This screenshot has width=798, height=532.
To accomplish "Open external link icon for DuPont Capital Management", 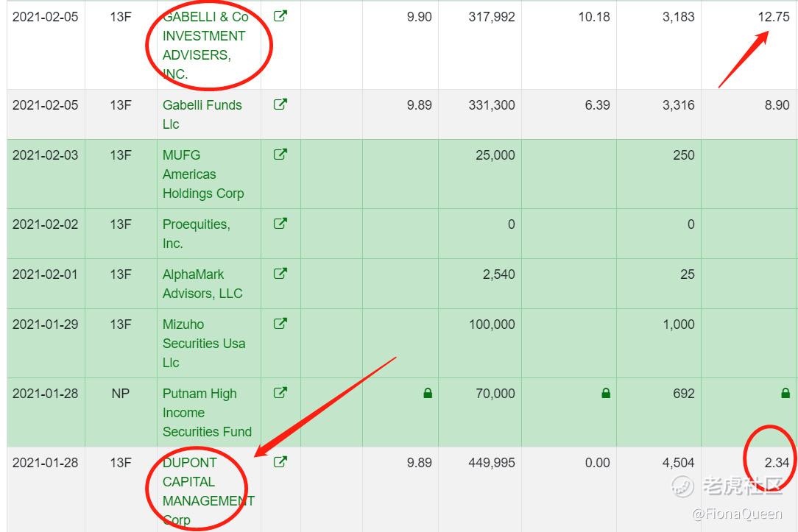I will [280, 462].
